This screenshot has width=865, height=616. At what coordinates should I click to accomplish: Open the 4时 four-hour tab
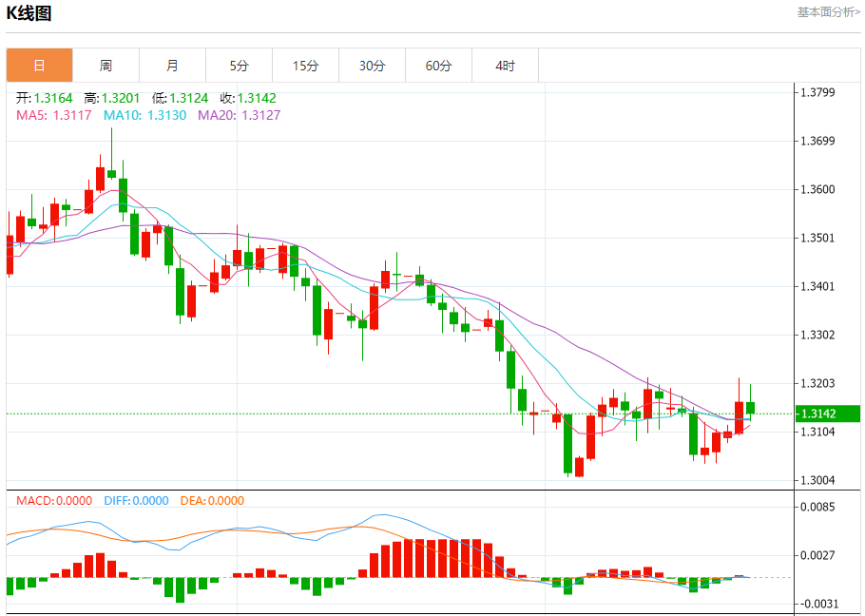pyautogui.click(x=505, y=66)
